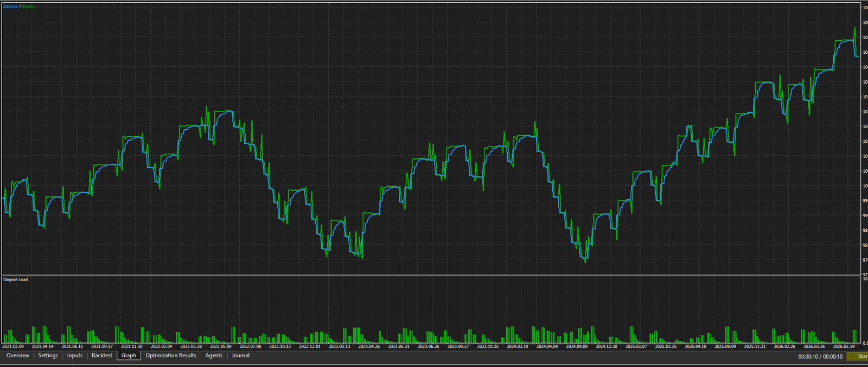Click the 2026.05.19 date label
Viewport: 868px width, 367px height.
844,346
